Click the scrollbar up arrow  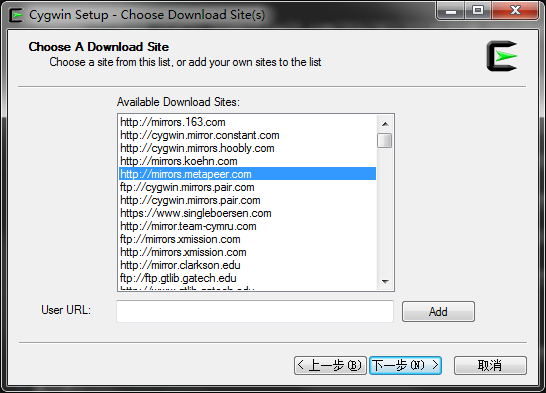(x=385, y=124)
